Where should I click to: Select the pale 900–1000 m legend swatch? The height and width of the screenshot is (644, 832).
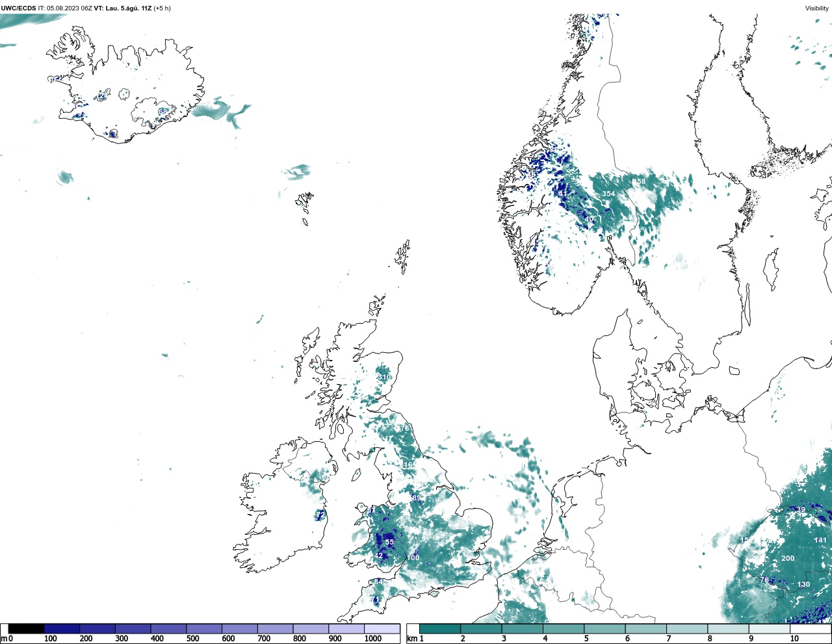(346, 629)
